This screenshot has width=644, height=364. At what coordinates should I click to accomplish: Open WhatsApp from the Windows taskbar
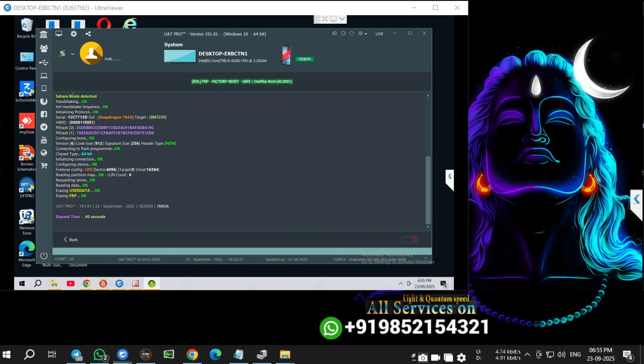[100, 354]
